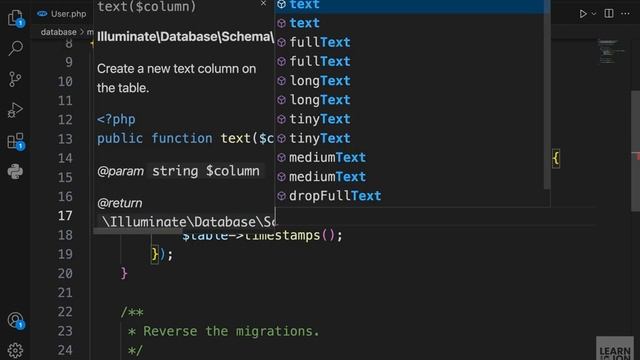Select the highlighted text suggestion
The image size is (640, 360).
pyautogui.click(x=410, y=5)
